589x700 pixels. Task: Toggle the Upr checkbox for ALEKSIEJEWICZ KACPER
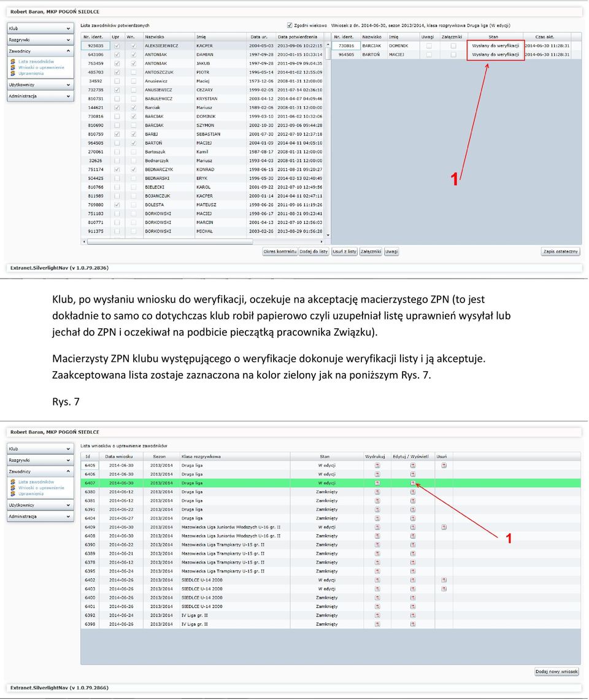point(117,45)
